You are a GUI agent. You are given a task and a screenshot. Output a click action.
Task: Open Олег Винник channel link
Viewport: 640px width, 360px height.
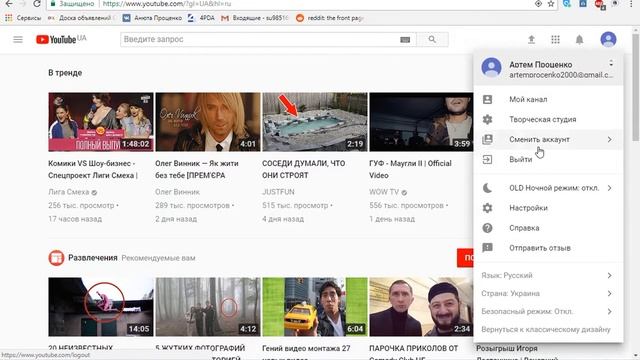178,192
